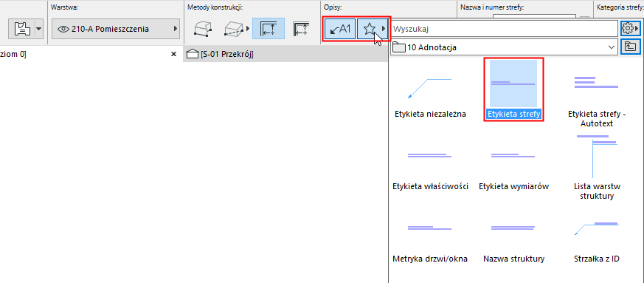
Task: Expand the 10 Adnotacja folder dropdown
Action: pyautogui.click(x=504, y=47)
